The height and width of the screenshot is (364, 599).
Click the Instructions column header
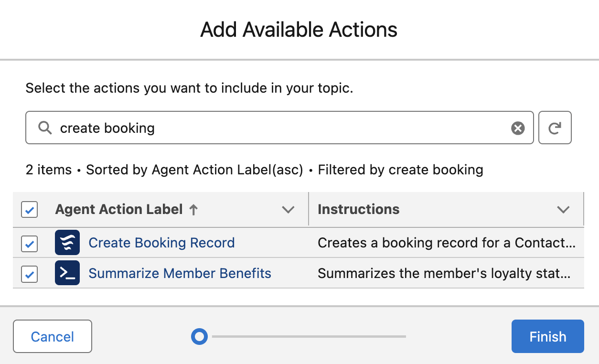pyautogui.click(x=358, y=210)
